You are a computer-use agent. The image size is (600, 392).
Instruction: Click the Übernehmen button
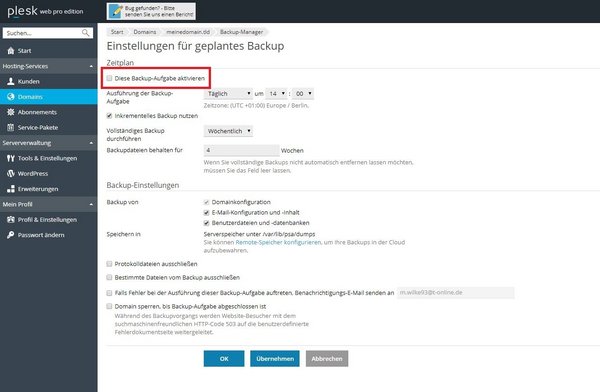(x=275, y=359)
